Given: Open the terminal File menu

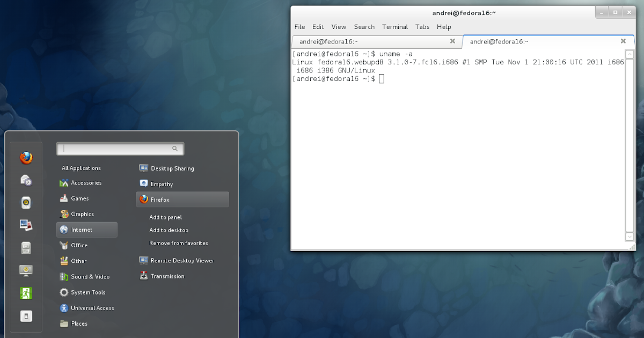Looking at the screenshot, I should coord(299,27).
